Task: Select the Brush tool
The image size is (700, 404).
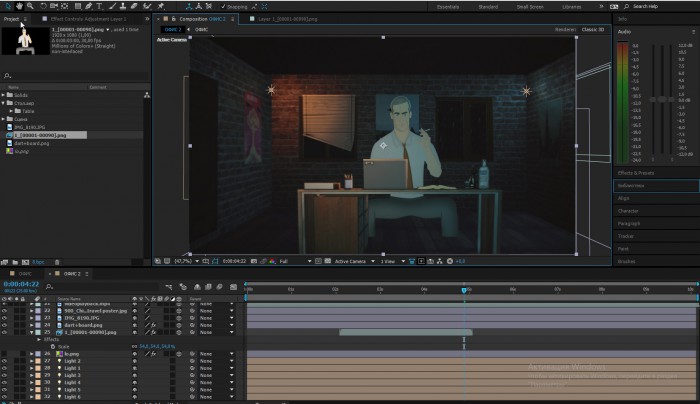Action: pos(112,6)
